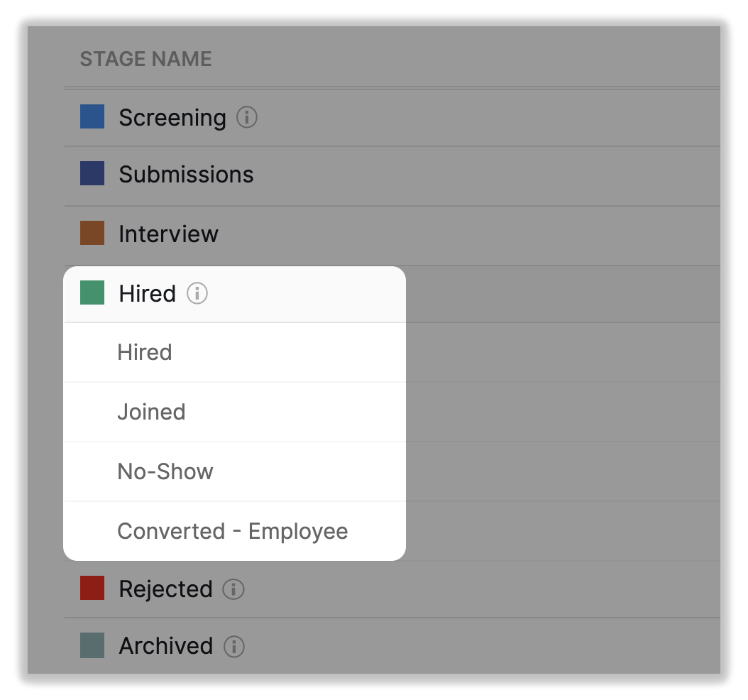The width and height of the screenshot is (748, 700).
Task: Open the Rejected stage row
Action: [165, 589]
